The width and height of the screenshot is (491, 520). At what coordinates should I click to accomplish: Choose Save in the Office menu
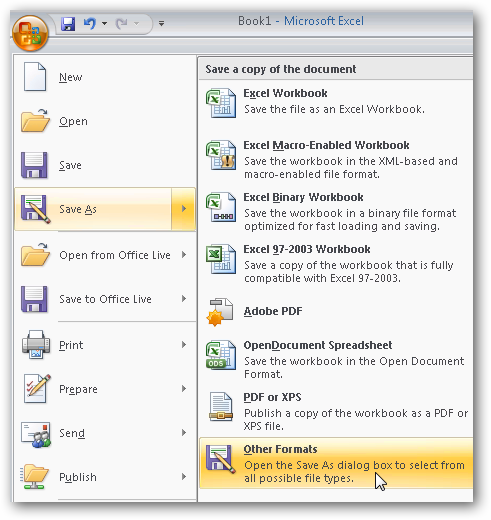[70, 165]
